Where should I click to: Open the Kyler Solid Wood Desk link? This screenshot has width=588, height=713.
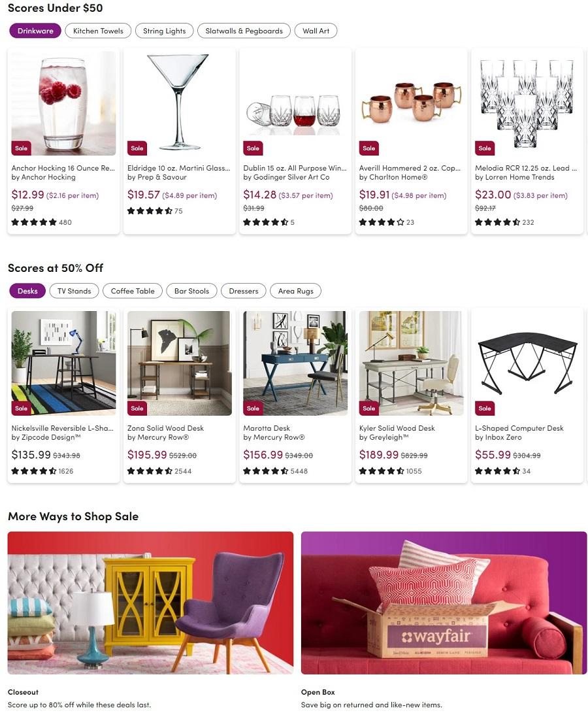(397, 428)
